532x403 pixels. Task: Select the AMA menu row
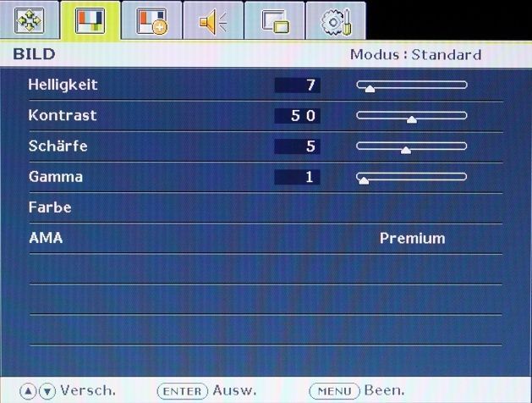(x=266, y=238)
